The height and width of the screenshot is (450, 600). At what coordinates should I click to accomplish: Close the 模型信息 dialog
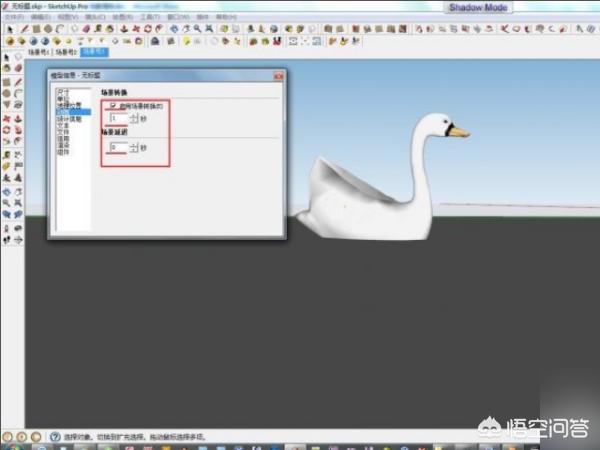[x=276, y=75]
